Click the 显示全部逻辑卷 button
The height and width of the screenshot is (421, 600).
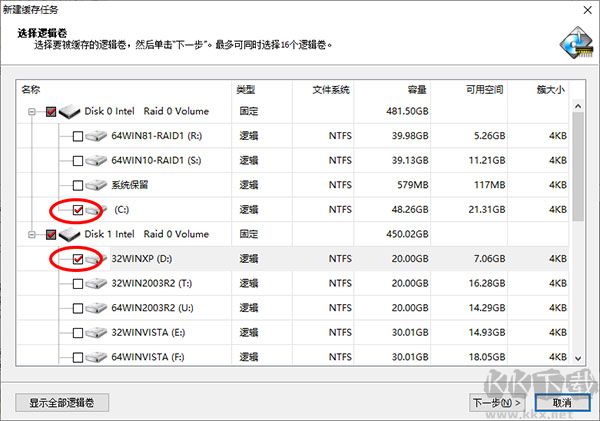[x=62, y=403]
